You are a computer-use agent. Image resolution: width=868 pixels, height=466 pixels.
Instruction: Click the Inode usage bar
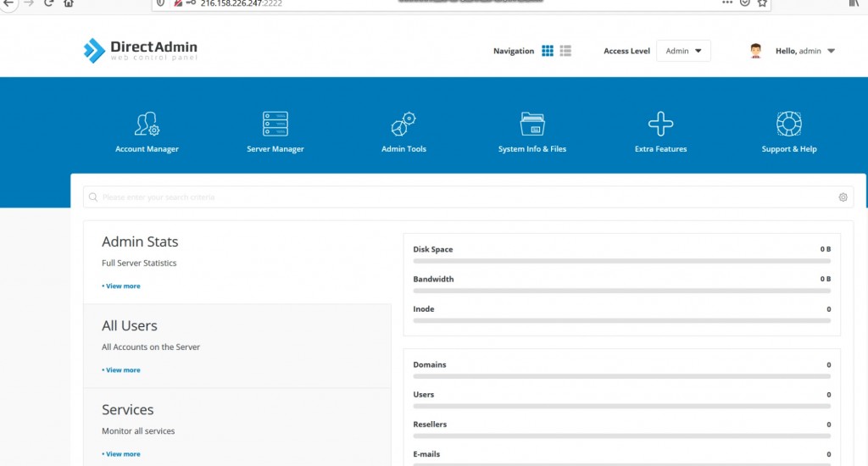[x=621, y=321]
